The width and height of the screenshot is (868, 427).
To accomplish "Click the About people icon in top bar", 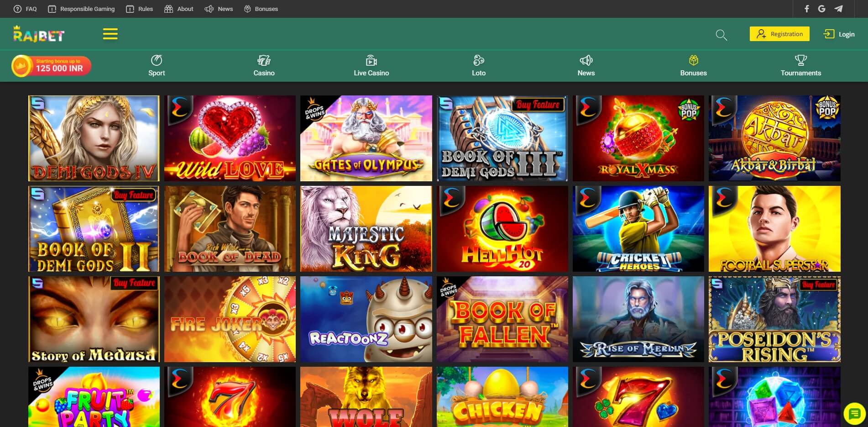I will click(168, 9).
